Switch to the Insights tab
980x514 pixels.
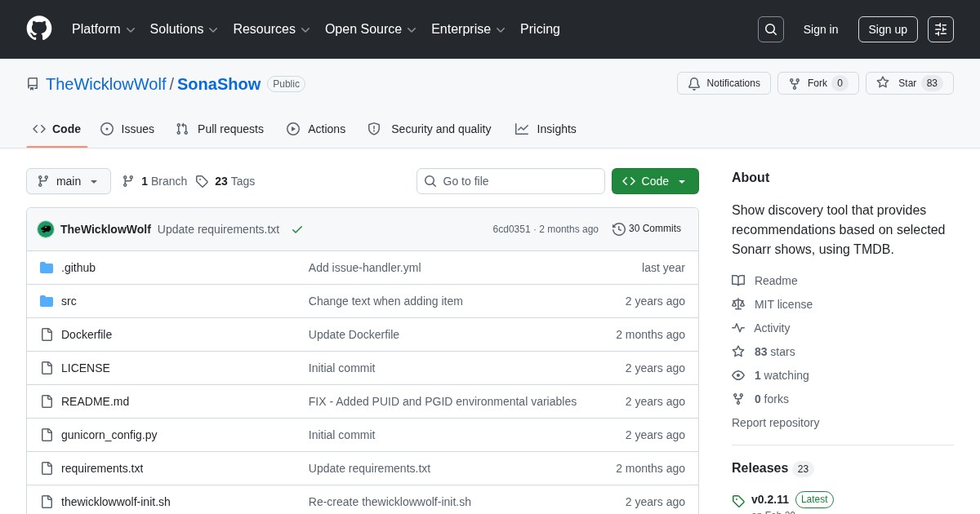pos(546,129)
